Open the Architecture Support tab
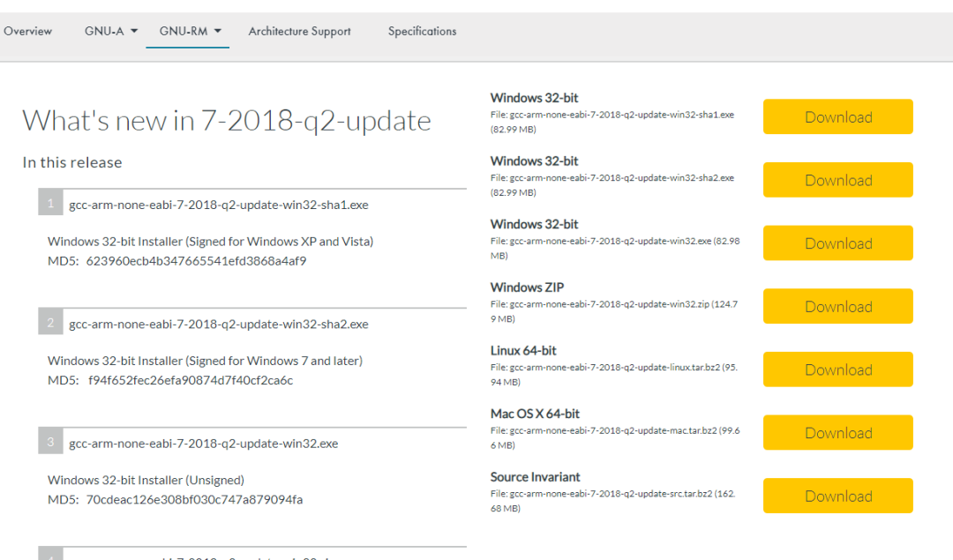Viewport: 953px width, 560px height. tap(300, 31)
